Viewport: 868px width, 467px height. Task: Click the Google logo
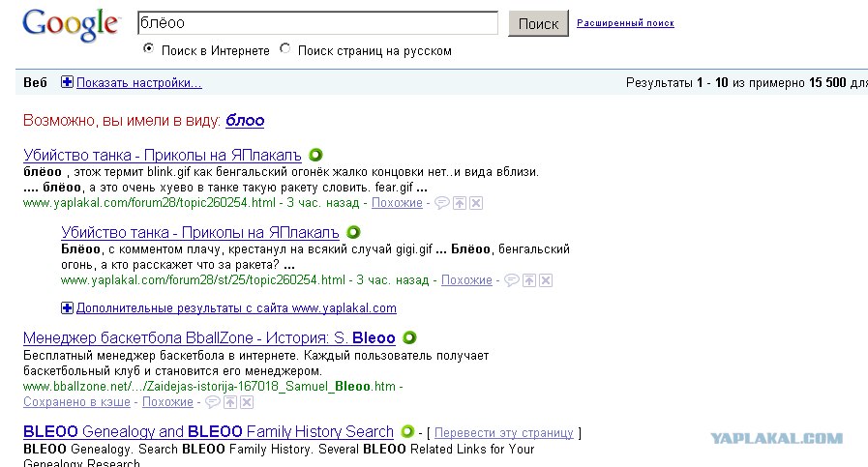(71, 25)
